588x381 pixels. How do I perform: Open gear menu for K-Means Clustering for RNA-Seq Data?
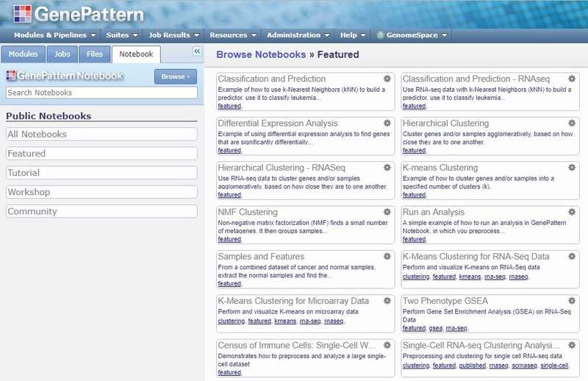[x=572, y=257]
